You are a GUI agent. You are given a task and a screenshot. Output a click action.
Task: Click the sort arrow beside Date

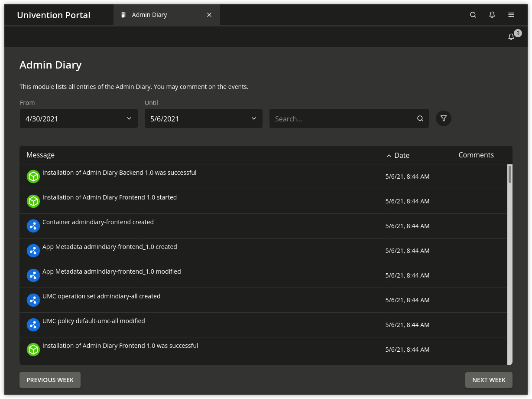click(389, 156)
